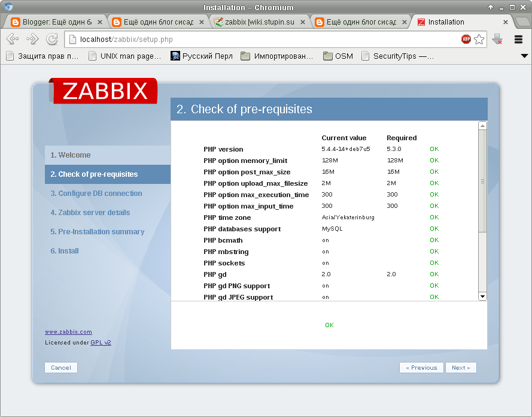Select the Installation tab
Screen dimensions: 532x417
(x=462, y=22)
